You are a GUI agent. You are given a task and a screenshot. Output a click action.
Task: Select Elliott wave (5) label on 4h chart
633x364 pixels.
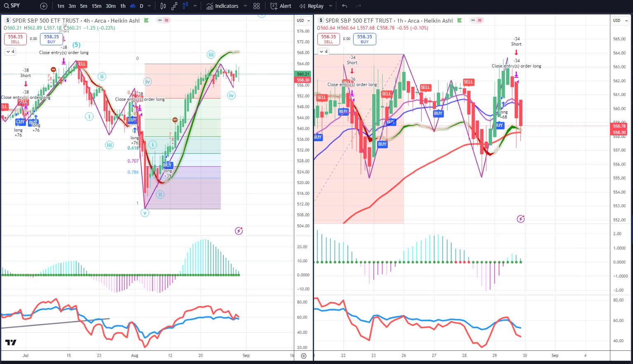tap(76, 45)
